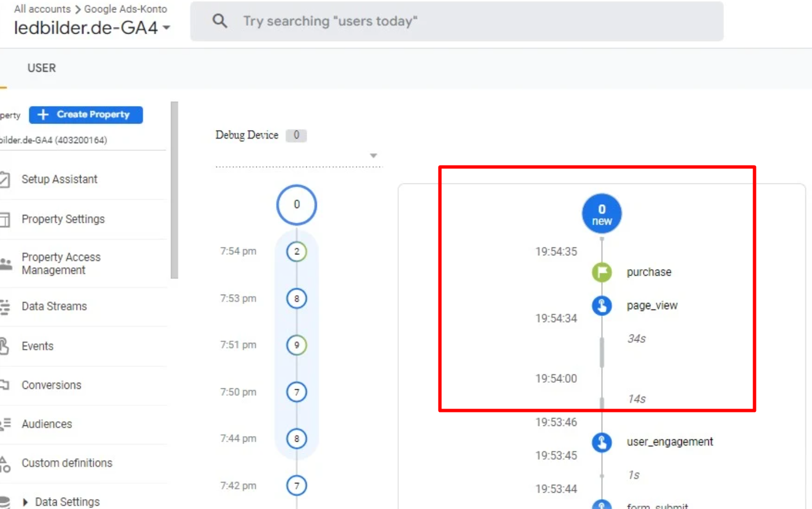812x509 pixels.
Task: Open Setup Assistant in the sidebar
Action: (x=59, y=180)
